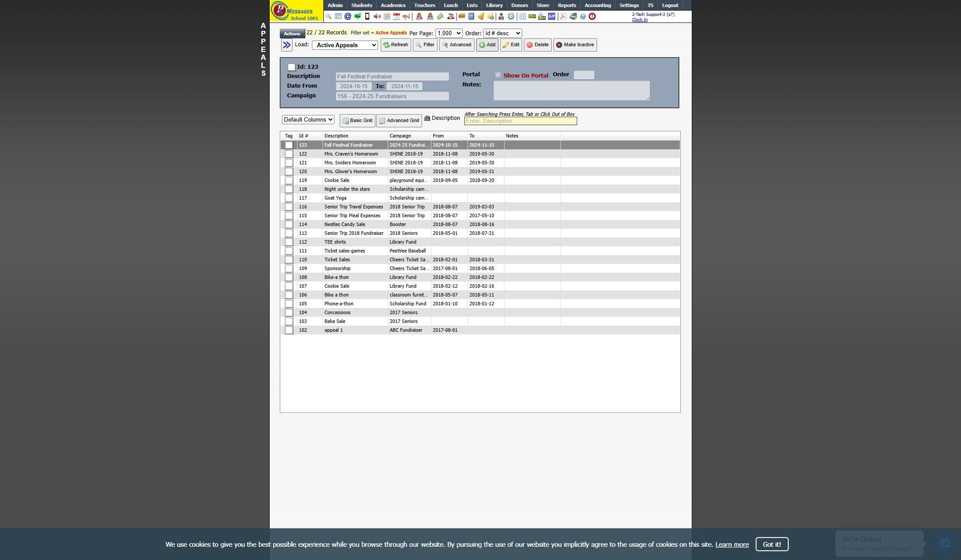
Task: Toggle the Show On Portal checkbox
Action: pyautogui.click(x=498, y=75)
